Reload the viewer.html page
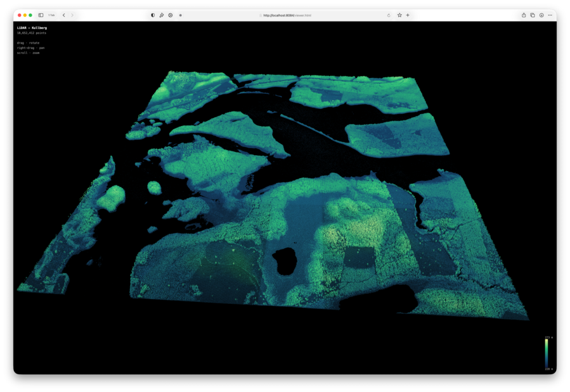Viewport: 570px width, 392px height. (389, 15)
